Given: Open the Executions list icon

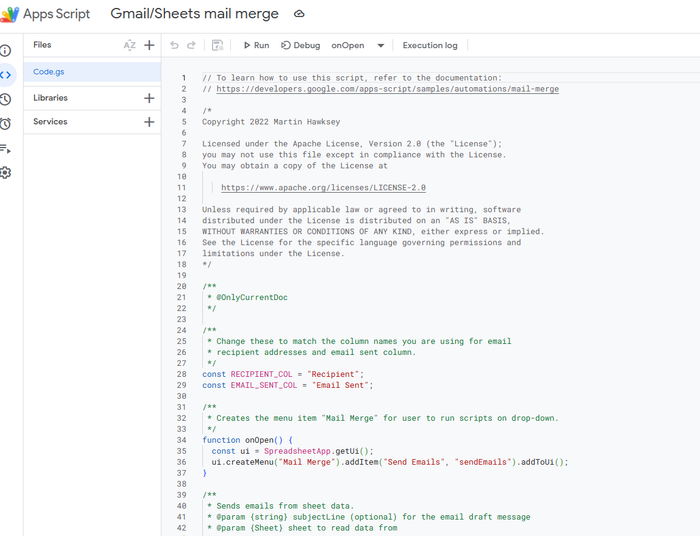Looking at the screenshot, I should coord(5,149).
